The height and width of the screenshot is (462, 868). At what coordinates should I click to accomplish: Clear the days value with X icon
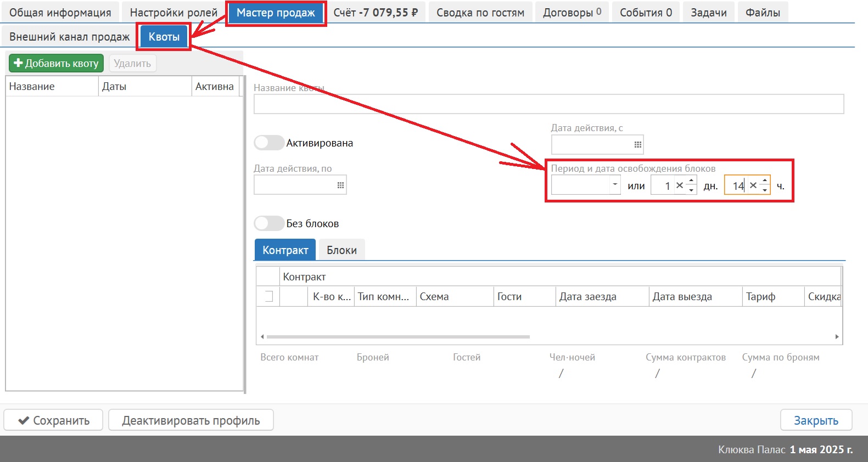pos(680,185)
